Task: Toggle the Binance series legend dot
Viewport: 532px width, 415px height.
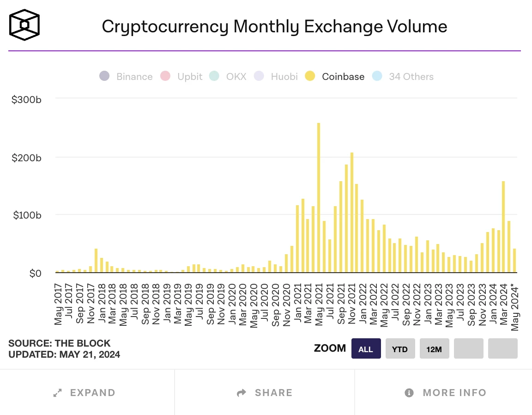Action: pos(104,76)
